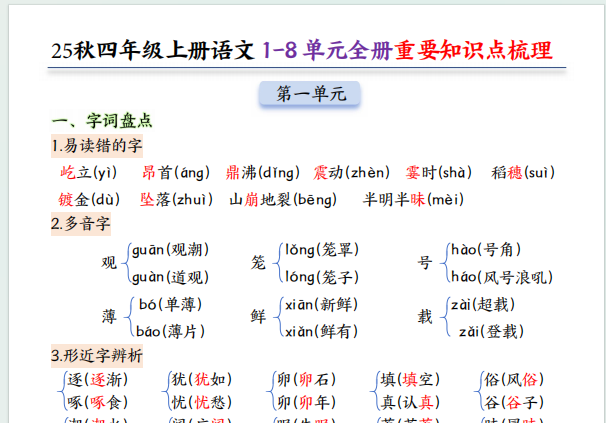This screenshot has height=423, width=606.
Task: Select the phrase 半明半昧(mèi)
Action: [x=413, y=199]
